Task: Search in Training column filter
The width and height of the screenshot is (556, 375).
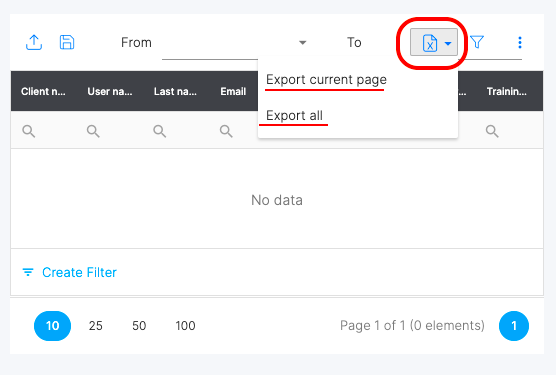Action: (492, 131)
